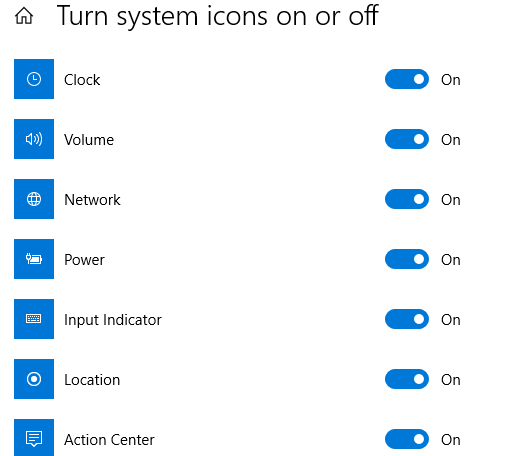
Task: Click the Volume speaker icon
Action: [x=34, y=139]
